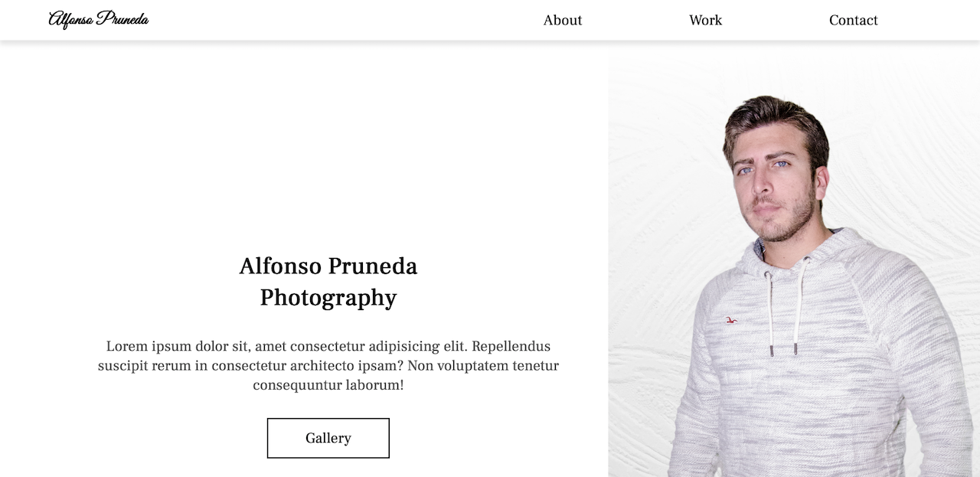Select the word Photography in the heading
This screenshot has width=980, height=477.
328,298
